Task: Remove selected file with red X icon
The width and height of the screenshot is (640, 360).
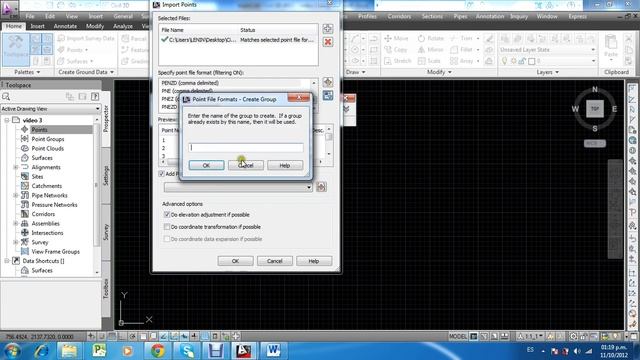Action: point(327,42)
